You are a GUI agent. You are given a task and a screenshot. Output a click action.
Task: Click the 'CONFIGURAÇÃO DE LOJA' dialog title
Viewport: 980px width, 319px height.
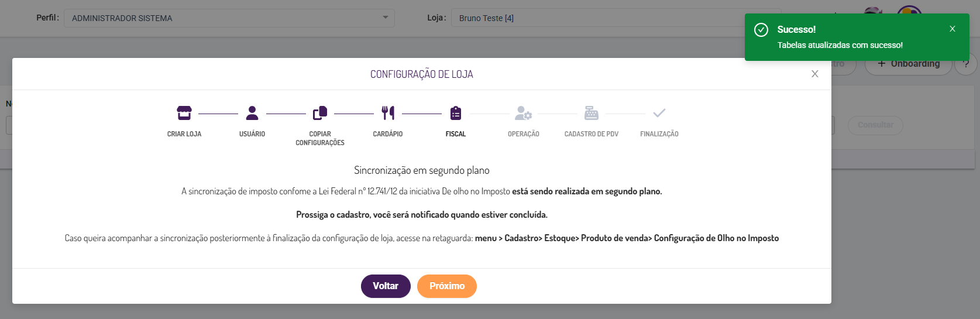pyautogui.click(x=422, y=74)
